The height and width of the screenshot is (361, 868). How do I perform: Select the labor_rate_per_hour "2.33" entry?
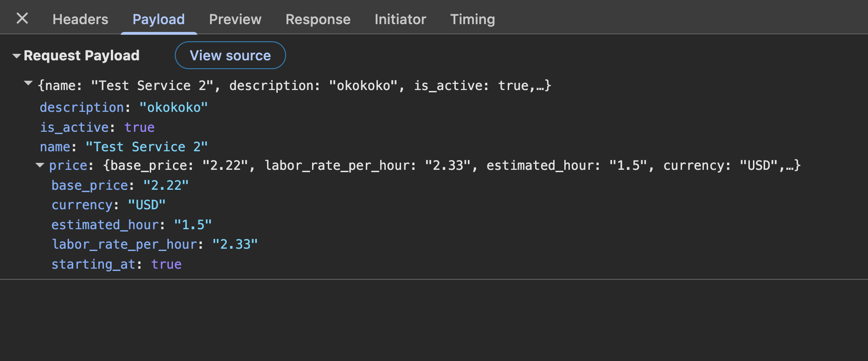coord(154,244)
